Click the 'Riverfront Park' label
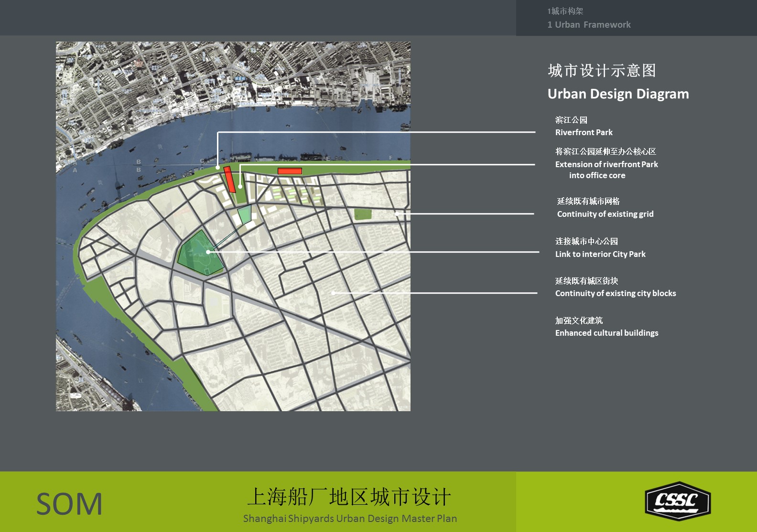The height and width of the screenshot is (532, 757). 584,132
